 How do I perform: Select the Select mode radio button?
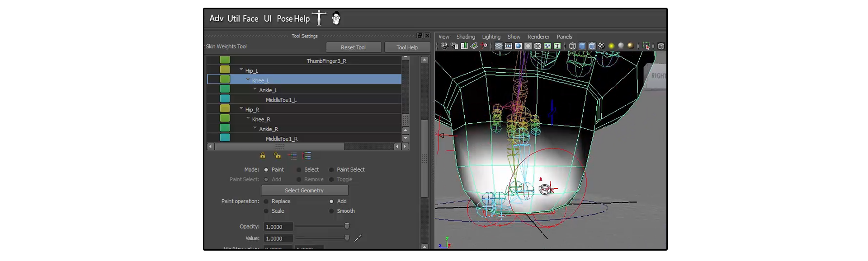coord(299,170)
